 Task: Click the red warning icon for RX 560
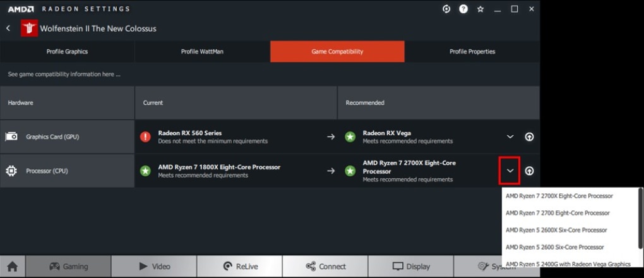145,136
